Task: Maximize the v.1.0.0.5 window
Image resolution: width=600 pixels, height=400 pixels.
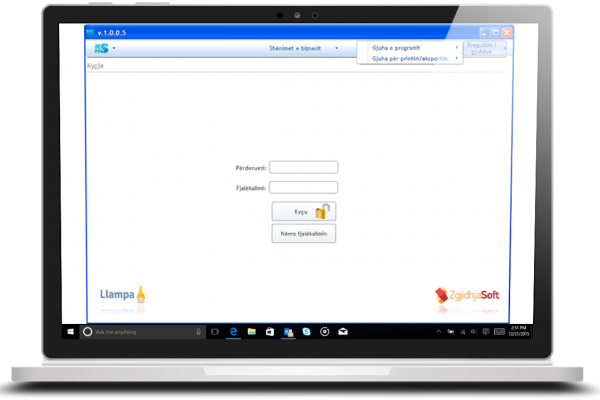Action: (496, 33)
